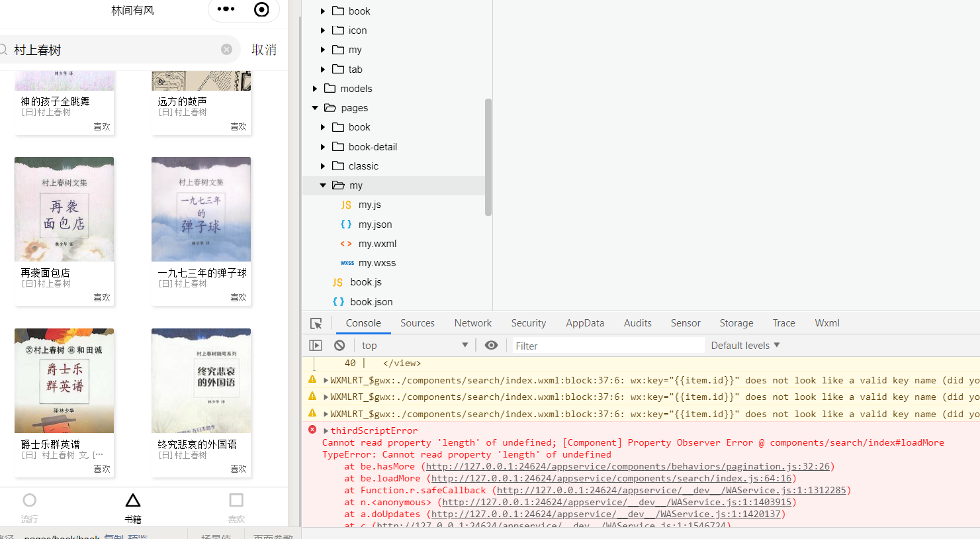
Task: Open the 终究悲哀的外国语 book cover
Action: 201,381
